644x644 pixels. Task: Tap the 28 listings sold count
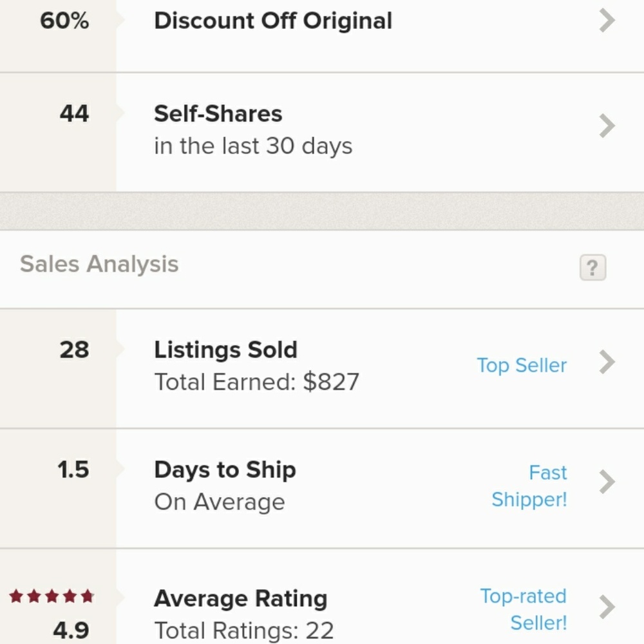[74, 350]
